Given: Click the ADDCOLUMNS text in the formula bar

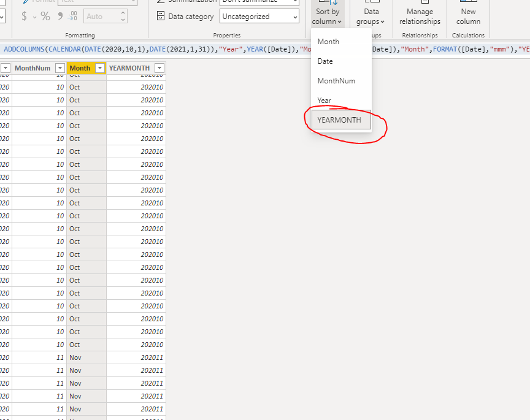Looking at the screenshot, I should pos(24,49).
